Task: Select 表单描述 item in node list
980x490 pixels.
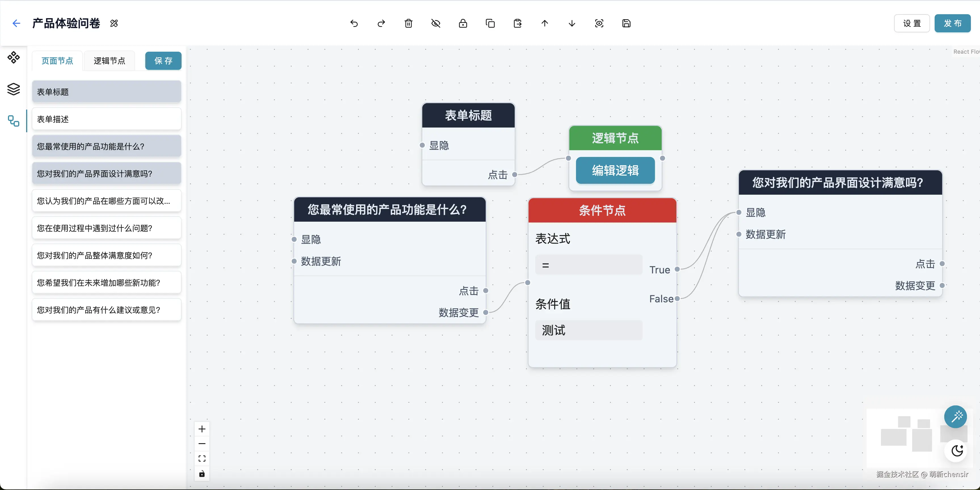Action: (106, 119)
